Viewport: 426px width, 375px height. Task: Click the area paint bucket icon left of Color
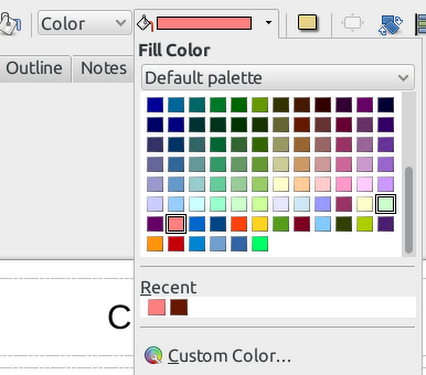pyautogui.click(x=10, y=23)
